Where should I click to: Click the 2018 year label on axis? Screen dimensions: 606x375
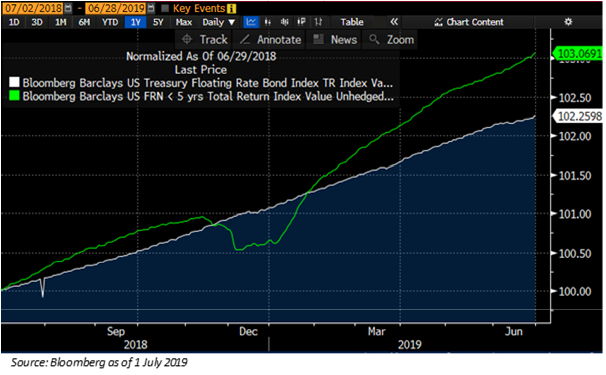(x=135, y=344)
